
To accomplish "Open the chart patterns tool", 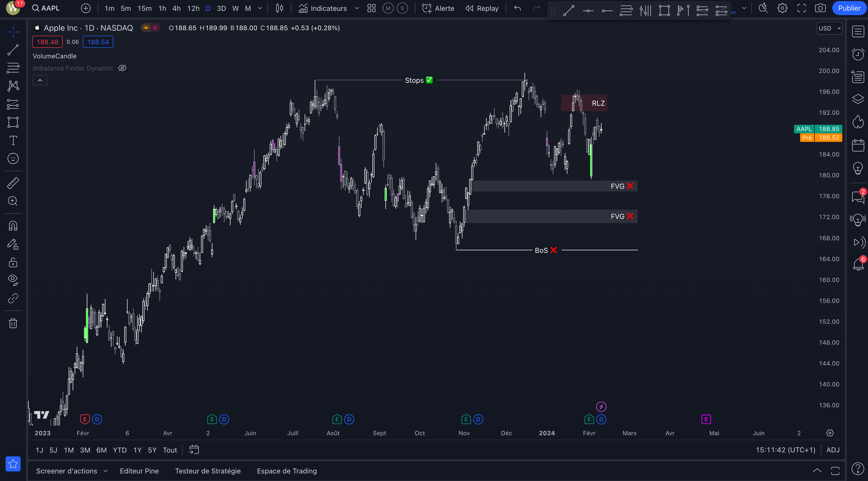I will (13, 86).
